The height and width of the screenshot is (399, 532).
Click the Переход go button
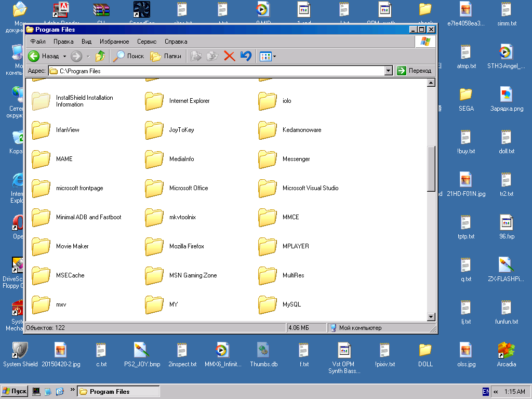tap(415, 71)
